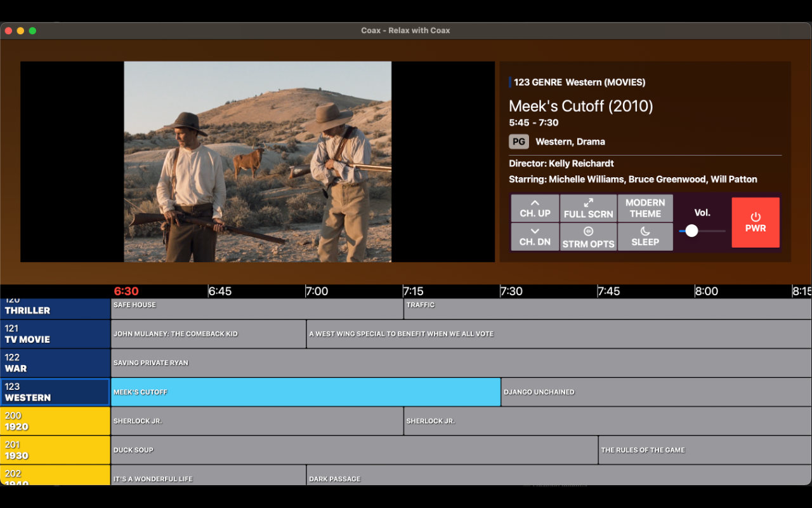Viewport: 812px width, 508px height.
Task: Click the Starring cast line
Action: [x=633, y=179]
